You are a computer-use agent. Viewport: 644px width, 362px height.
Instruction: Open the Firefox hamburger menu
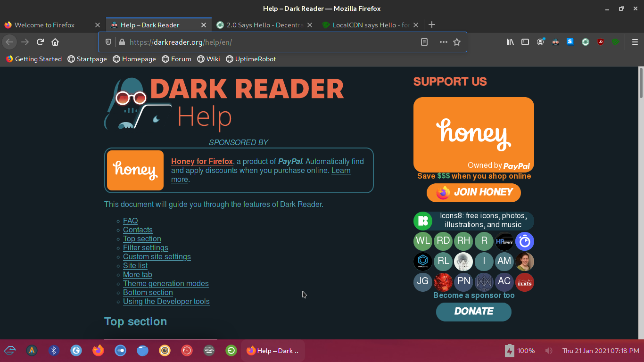[x=635, y=42]
